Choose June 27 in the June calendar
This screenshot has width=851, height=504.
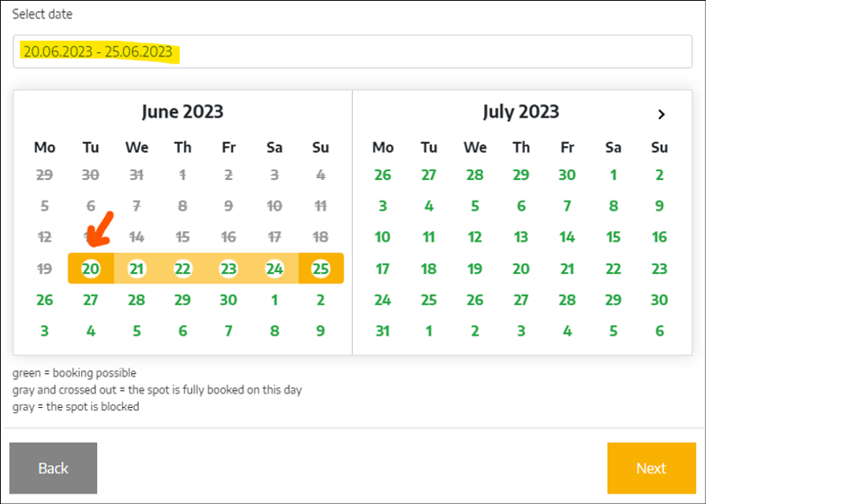[x=91, y=300]
